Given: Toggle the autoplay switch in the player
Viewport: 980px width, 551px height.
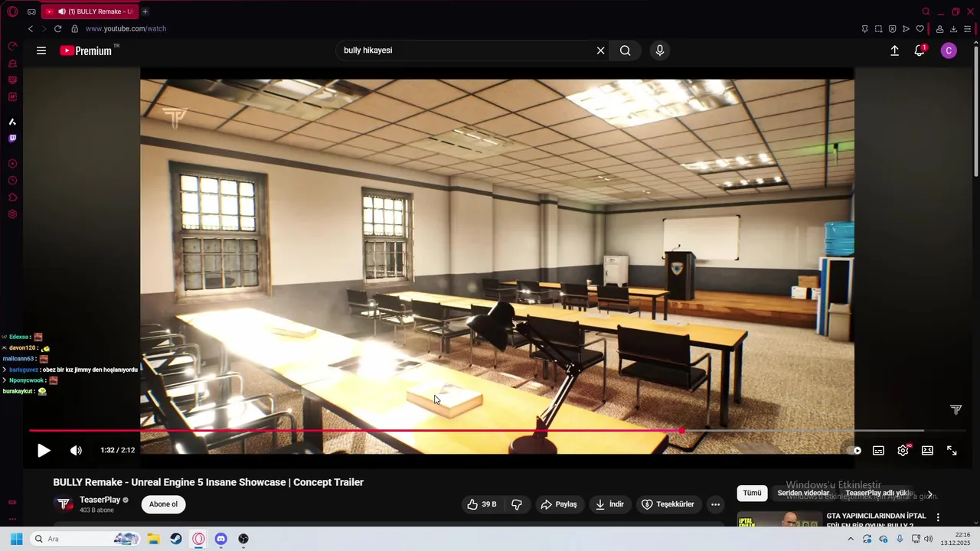Looking at the screenshot, I should [x=854, y=451].
